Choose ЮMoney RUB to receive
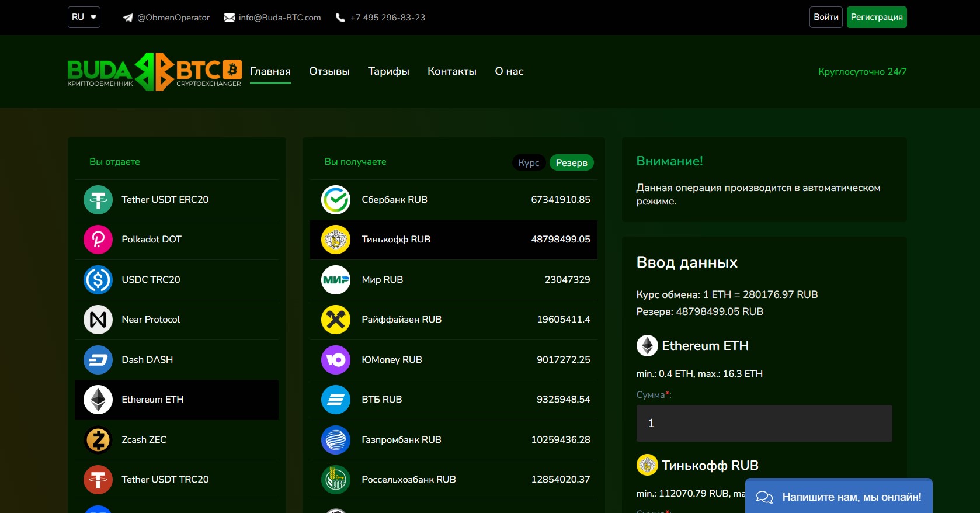Image resolution: width=980 pixels, height=513 pixels. coord(454,360)
